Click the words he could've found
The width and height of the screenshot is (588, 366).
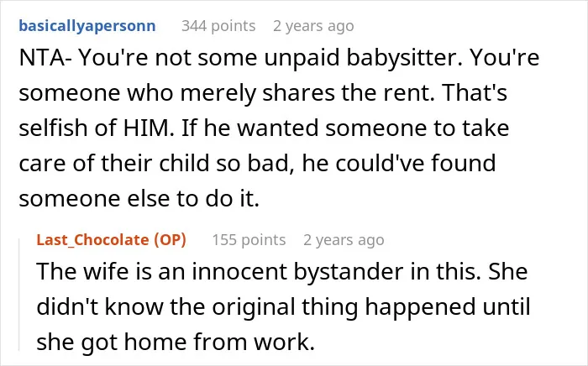399,163
